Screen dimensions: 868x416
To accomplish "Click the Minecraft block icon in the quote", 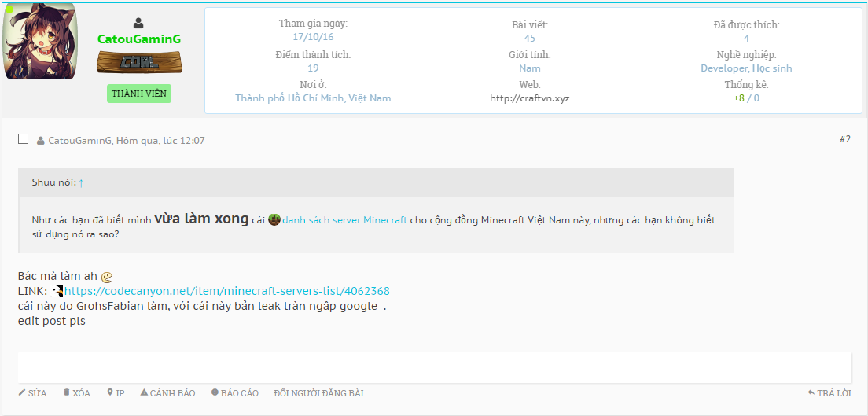I will point(274,220).
